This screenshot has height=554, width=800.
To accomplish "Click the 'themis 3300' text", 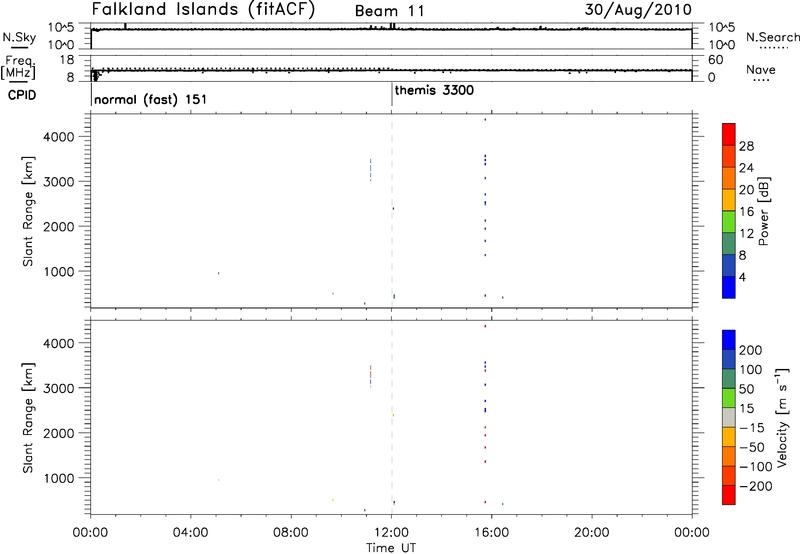I will [434, 90].
